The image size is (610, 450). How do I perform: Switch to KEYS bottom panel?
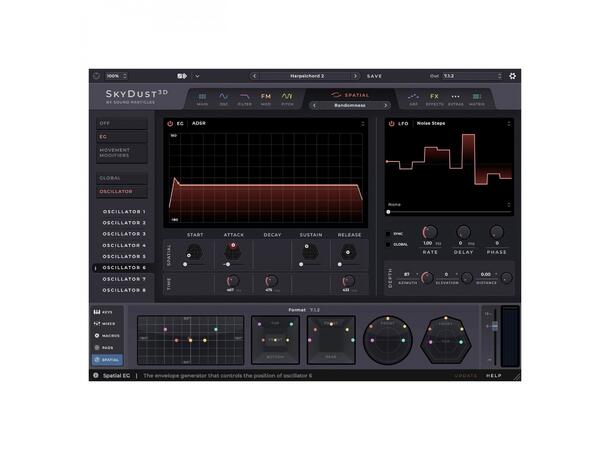[103, 312]
